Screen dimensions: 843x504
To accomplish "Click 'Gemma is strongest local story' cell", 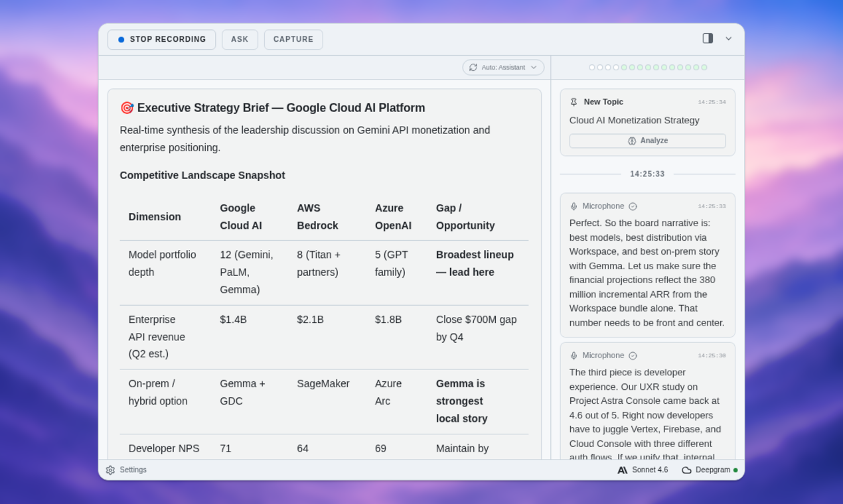I will click(462, 401).
